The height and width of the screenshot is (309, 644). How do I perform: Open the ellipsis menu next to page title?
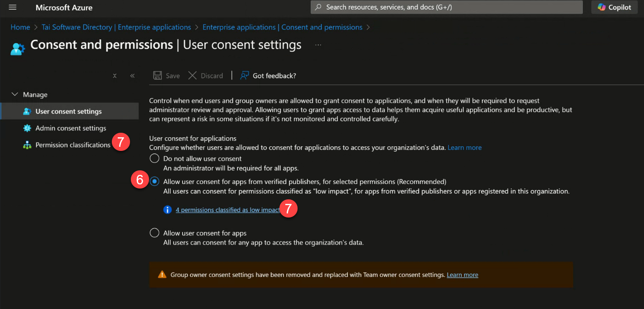point(317,44)
